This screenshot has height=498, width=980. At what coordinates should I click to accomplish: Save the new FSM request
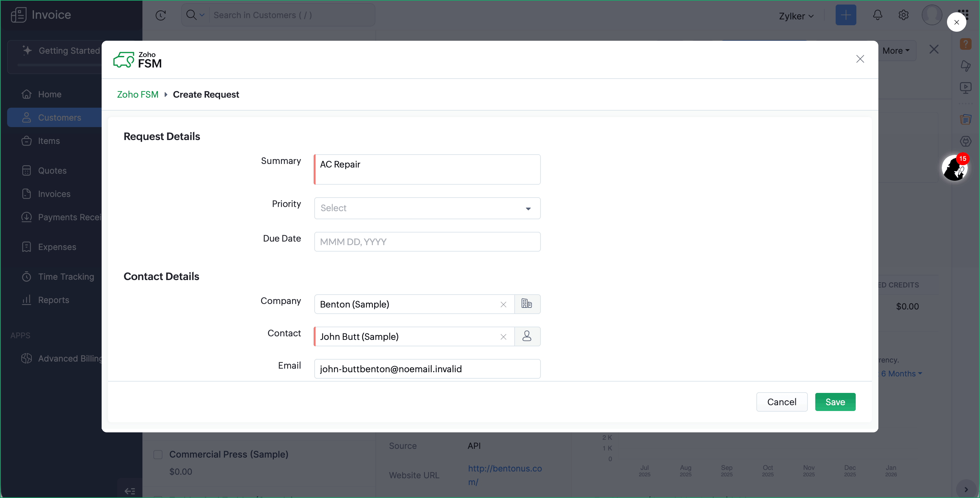click(835, 402)
